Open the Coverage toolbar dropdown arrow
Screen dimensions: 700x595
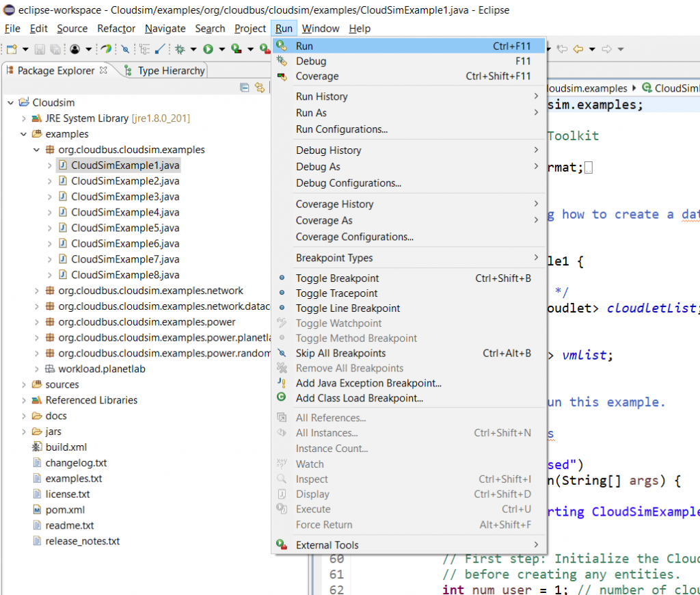point(250,49)
